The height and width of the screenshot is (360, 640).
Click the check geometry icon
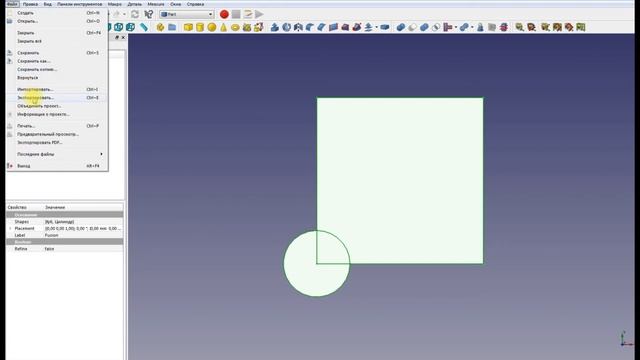click(x=480, y=27)
